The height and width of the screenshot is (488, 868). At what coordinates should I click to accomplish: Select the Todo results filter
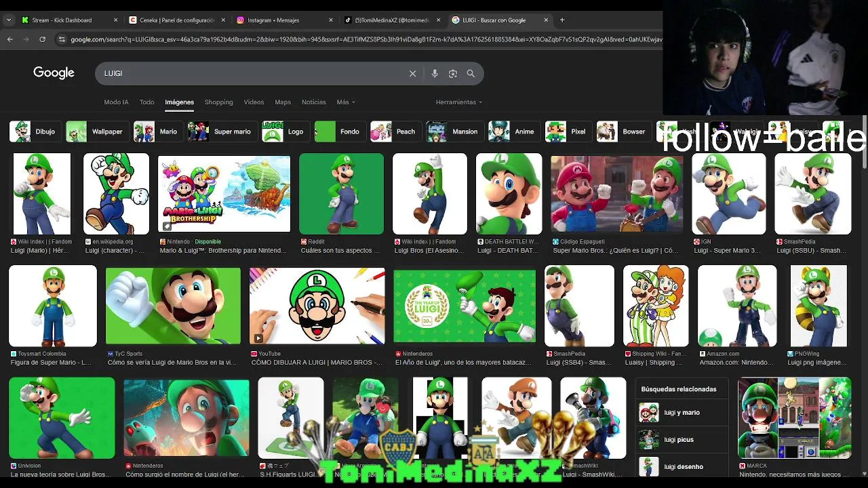146,102
